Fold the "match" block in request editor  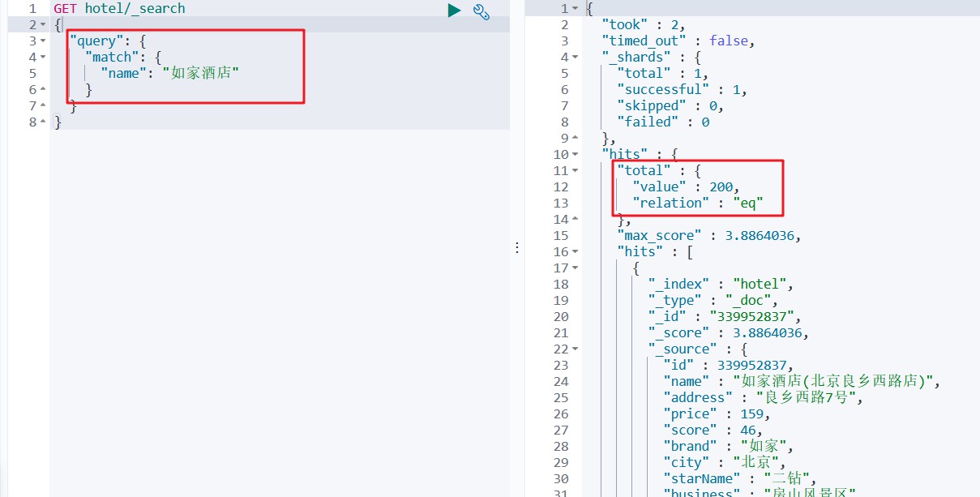pyautogui.click(x=43, y=57)
